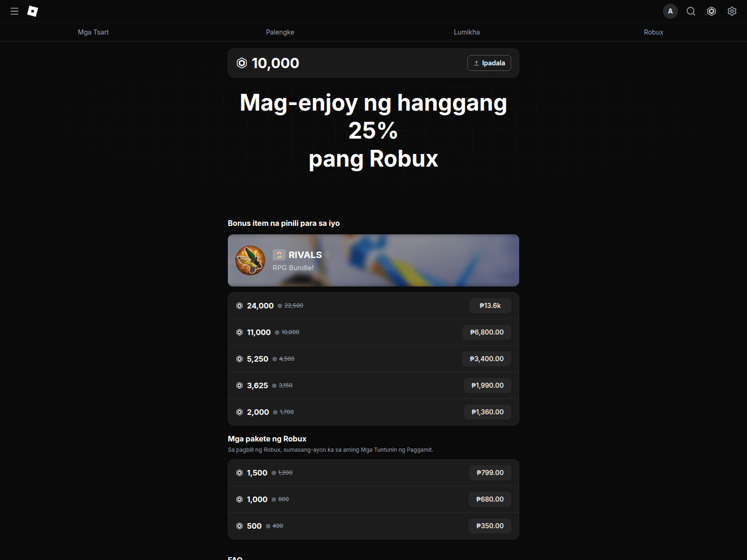Viewport: 747px width, 560px height.
Task: Click the Ipadala button
Action: coord(489,63)
